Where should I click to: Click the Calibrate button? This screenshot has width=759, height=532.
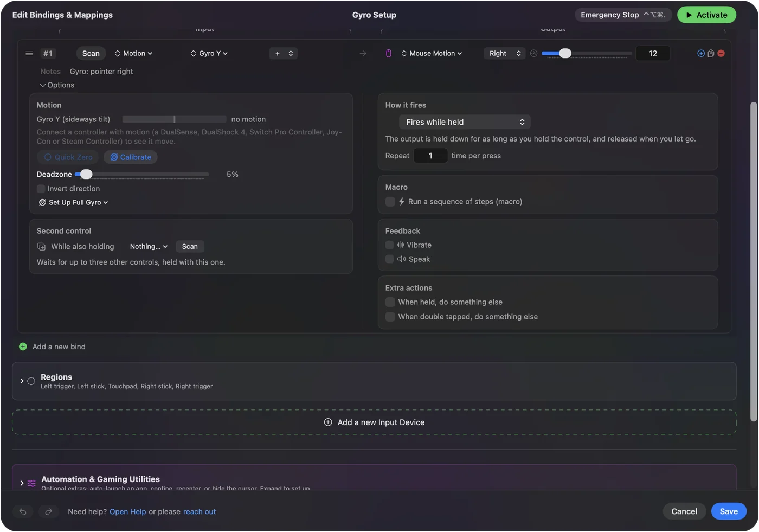point(131,157)
